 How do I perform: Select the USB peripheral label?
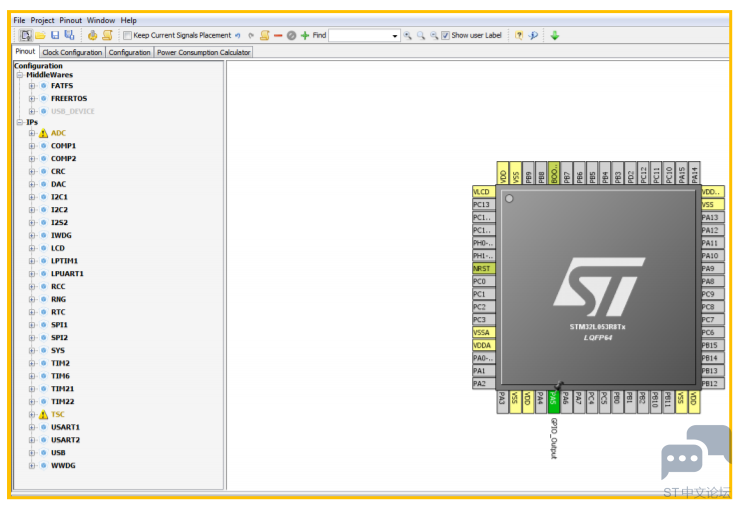pos(58,453)
